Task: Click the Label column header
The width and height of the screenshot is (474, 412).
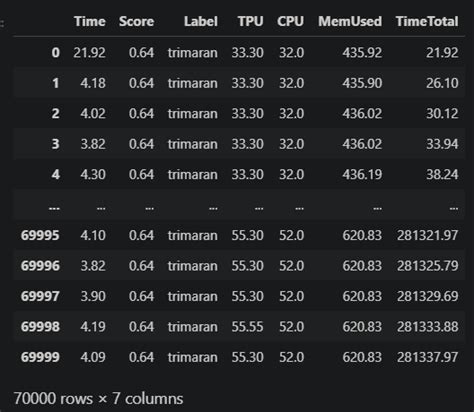Action: click(201, 22)
